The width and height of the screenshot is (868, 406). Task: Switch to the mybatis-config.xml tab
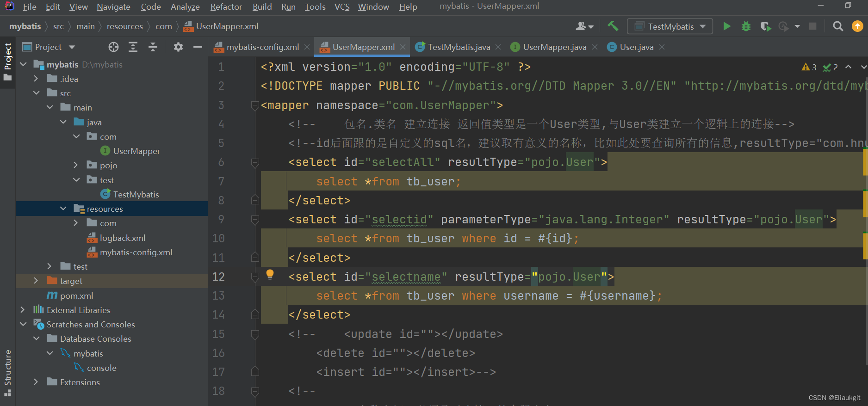click(x=262, y=47)
